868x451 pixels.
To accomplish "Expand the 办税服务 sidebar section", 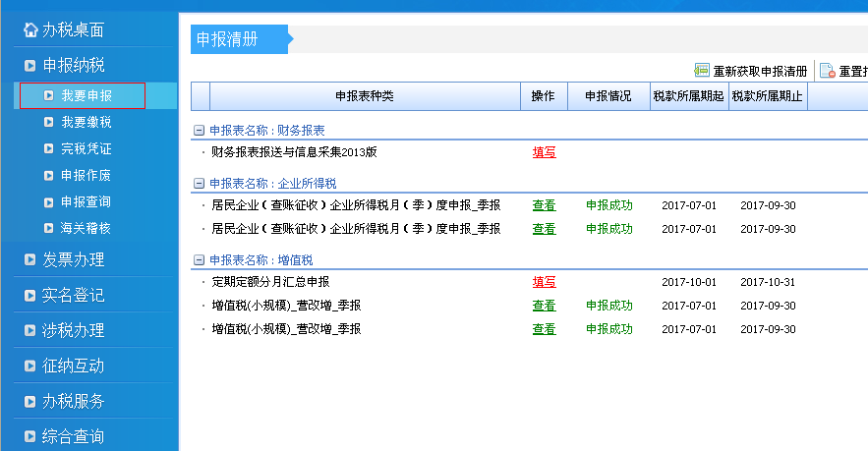I will 73,401.
